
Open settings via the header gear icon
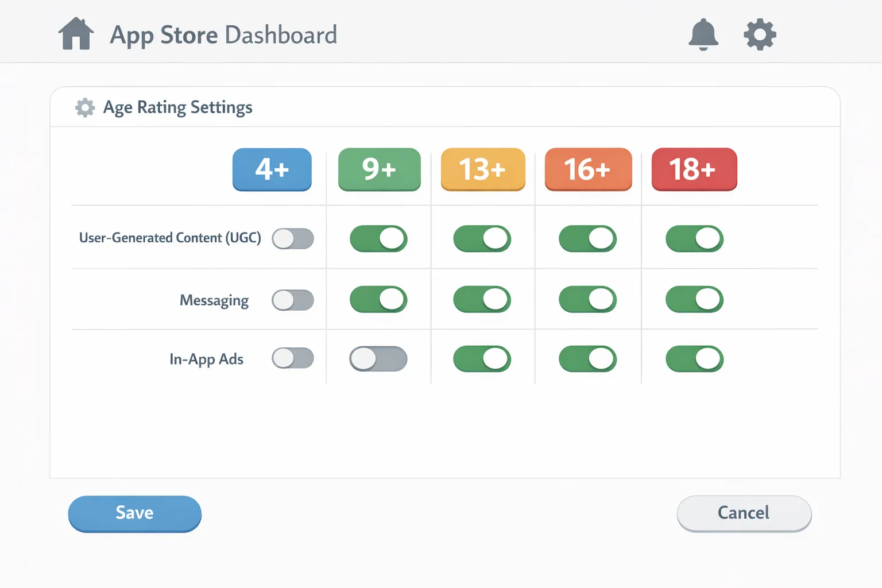[759, 34]
